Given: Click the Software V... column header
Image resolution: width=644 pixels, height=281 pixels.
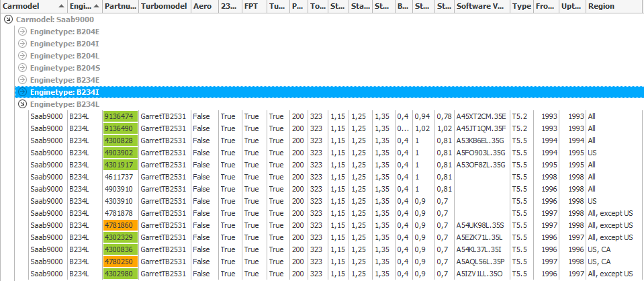Looking at the screenshot, I should (481, 6).
